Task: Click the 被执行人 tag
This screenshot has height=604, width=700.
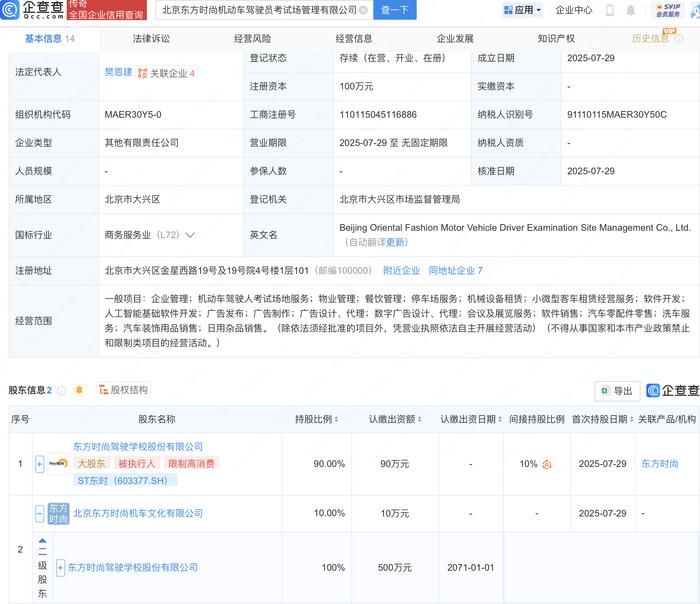Action: 137,464
